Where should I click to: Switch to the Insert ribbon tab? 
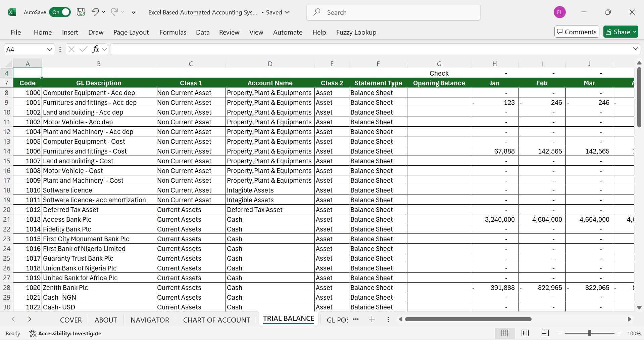coord(70,32)
